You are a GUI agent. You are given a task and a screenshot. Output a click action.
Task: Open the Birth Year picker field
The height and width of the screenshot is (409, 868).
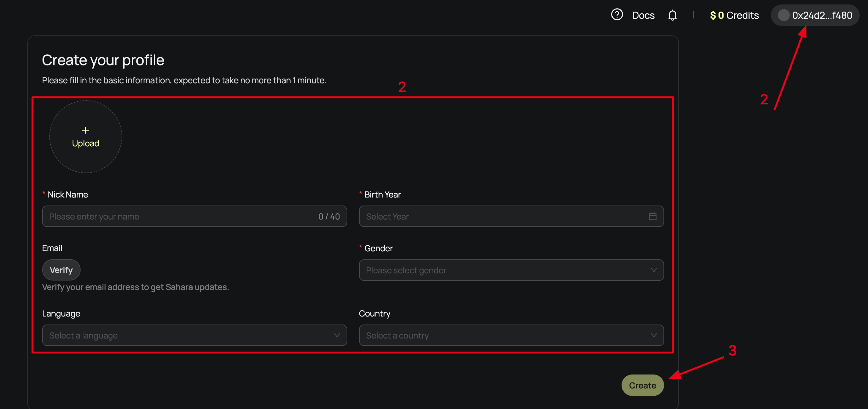pos(511,216)
